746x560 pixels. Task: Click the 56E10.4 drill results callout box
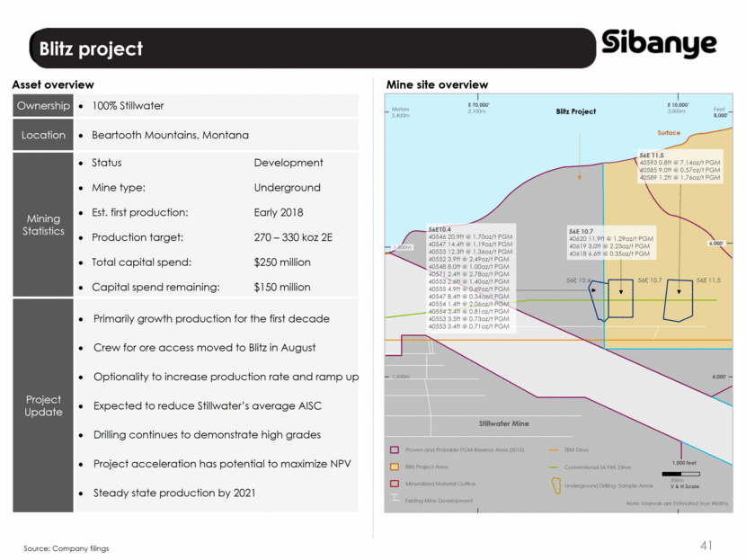coord(467,278)
